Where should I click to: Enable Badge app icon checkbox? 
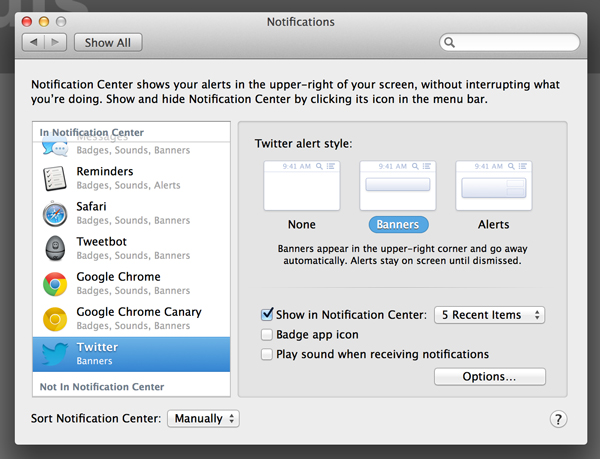267,335
